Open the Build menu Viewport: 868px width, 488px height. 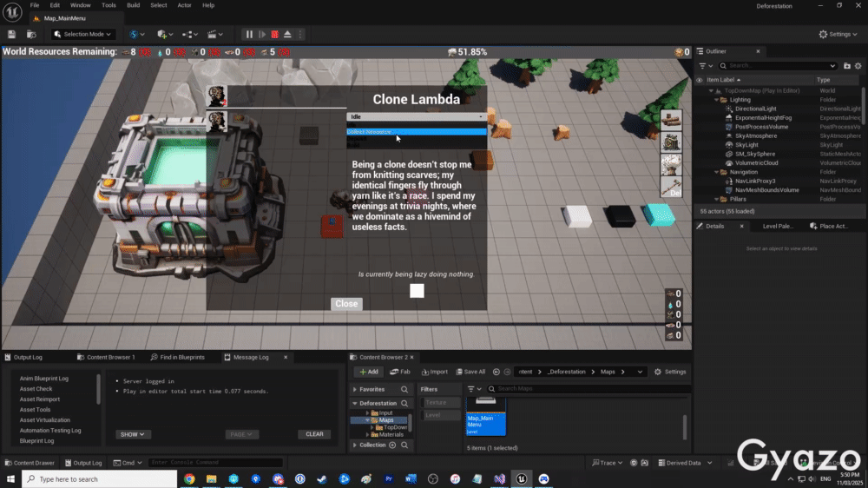(133, 5)
